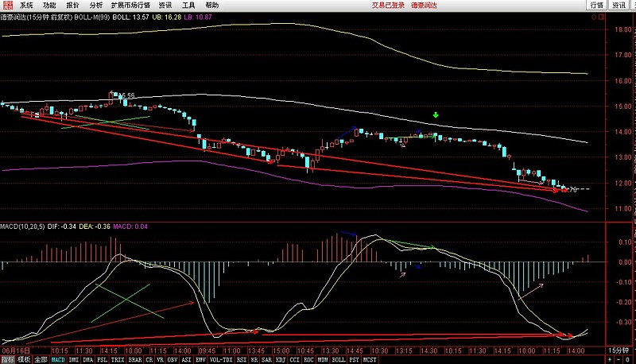The width and height of the screenshot is (636, 364).
Task: Select the PSY indicator tab
Action: (354, 359)
